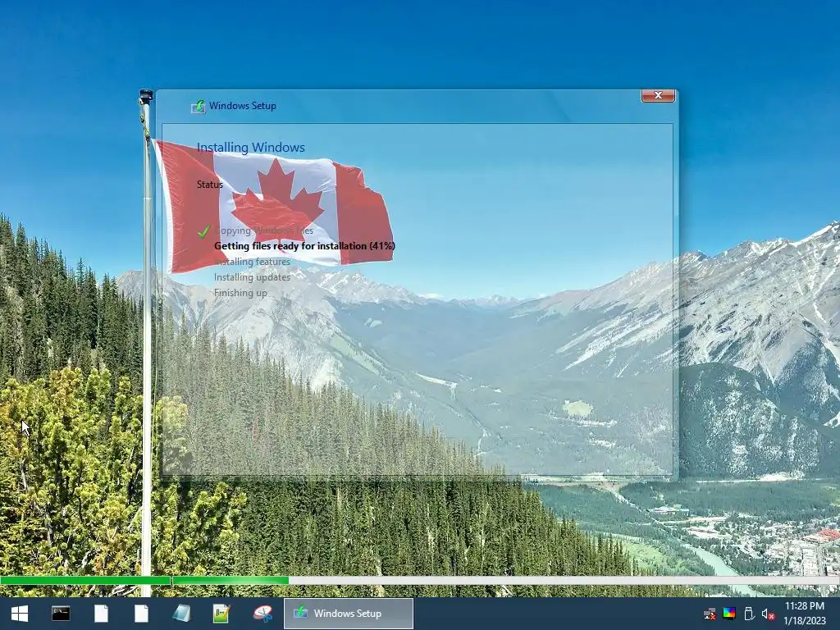Screen dimensions: 840x630
Task: Select the Windows Setup taskbar button
Action: click(348, 614)
